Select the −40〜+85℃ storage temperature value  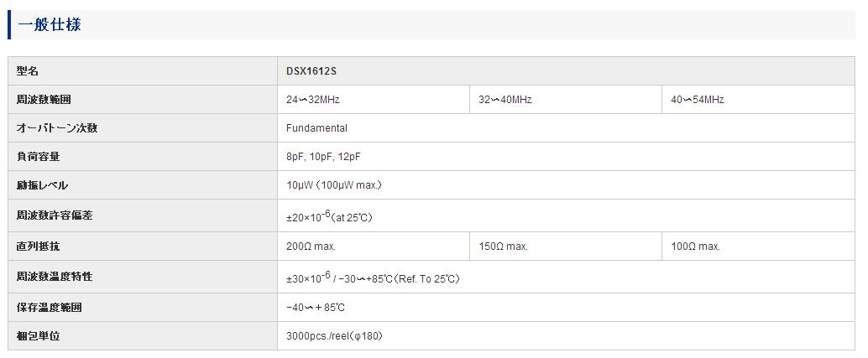[x=316, y=308]
